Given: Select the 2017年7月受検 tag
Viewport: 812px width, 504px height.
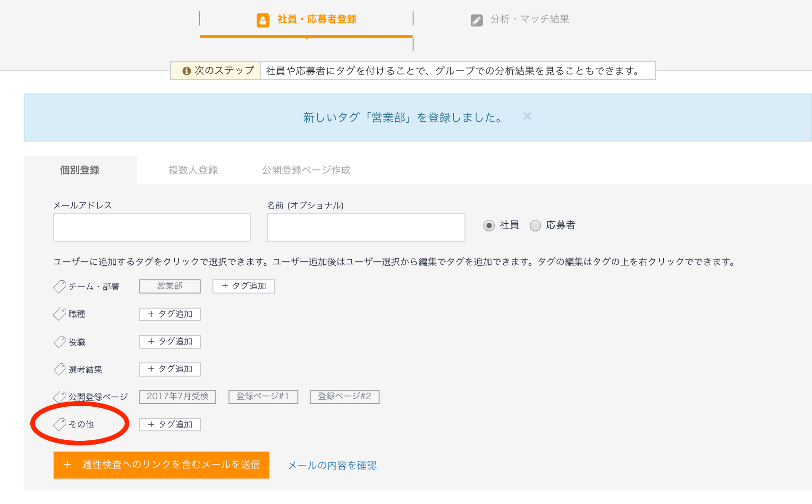Looking at the screenshot, I should (x=177, y=396).
